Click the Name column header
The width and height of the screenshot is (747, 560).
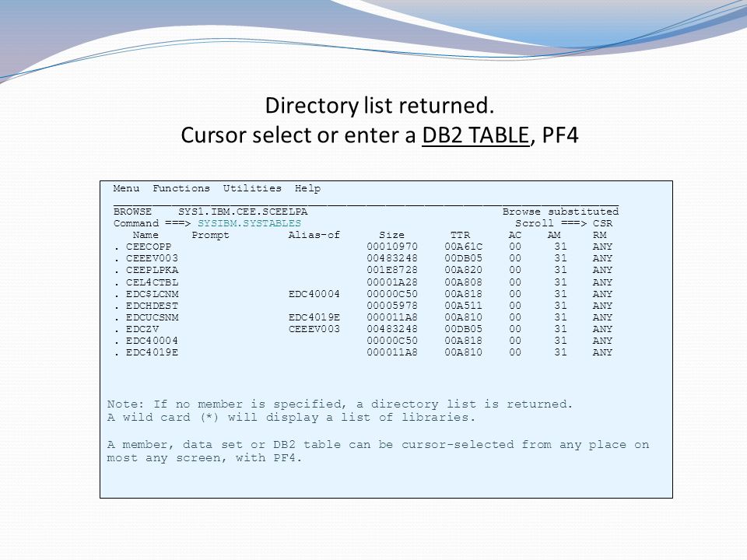(x=146, y=235)
